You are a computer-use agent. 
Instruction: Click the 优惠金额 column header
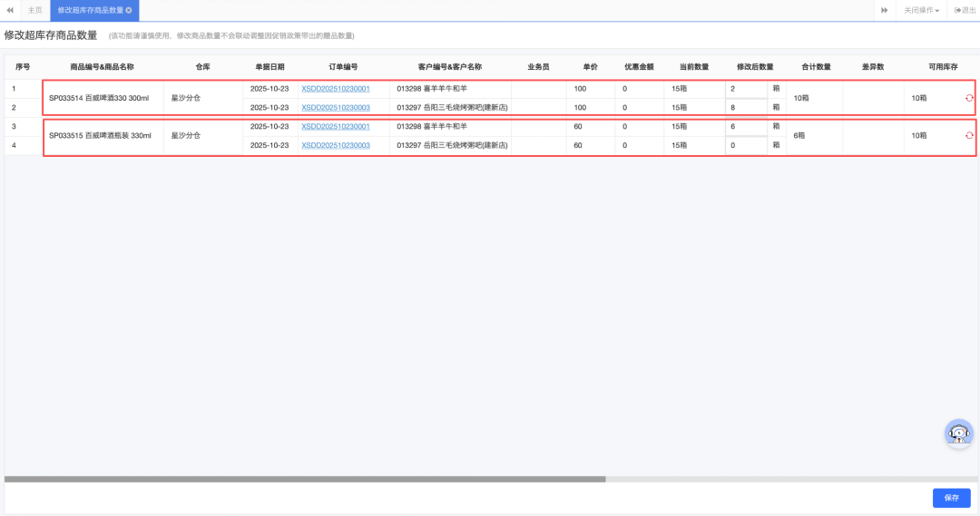tap(639, 67)
